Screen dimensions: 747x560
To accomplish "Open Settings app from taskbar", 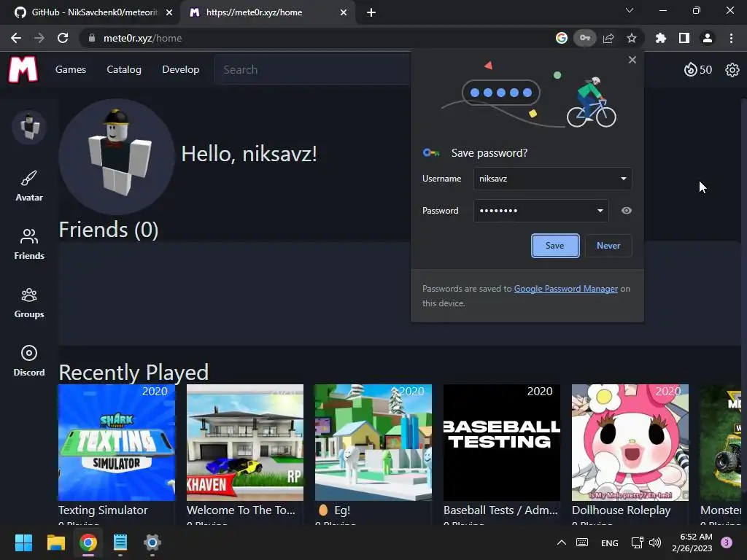I will click(x=152, y=542).
